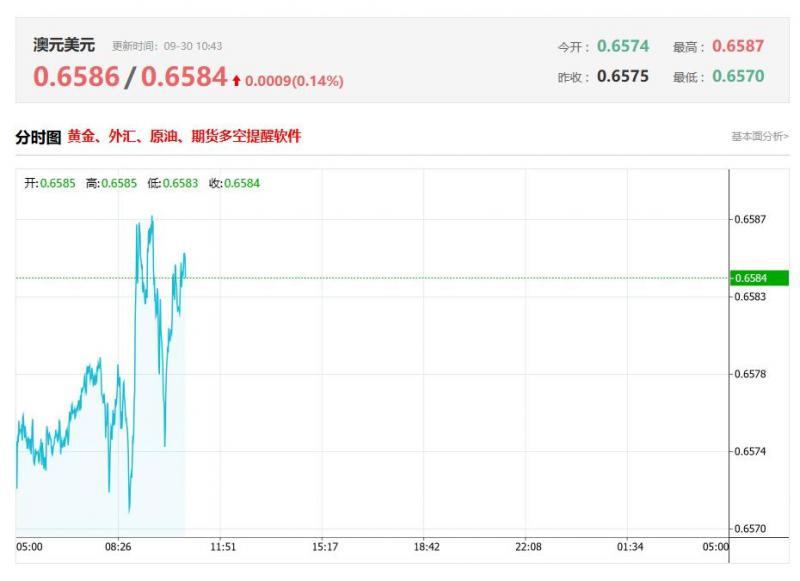Click the chart 低:0.6583 readout
Image resolution: width=800 pixels, height=581 pixels.
tap(172, 183)
